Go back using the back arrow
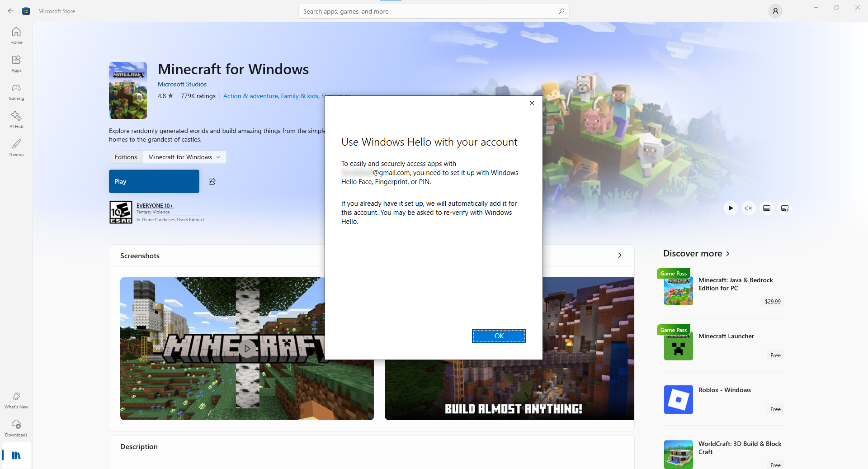Image resolution: width=868 pixels, height=469 pixels. pos(11,11)
